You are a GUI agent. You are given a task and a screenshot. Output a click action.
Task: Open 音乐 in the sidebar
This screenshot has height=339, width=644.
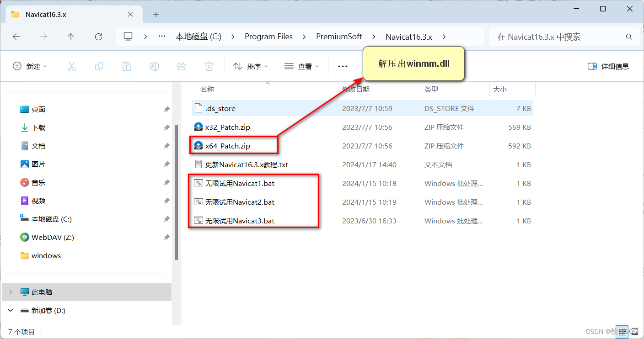coord(38,182)
